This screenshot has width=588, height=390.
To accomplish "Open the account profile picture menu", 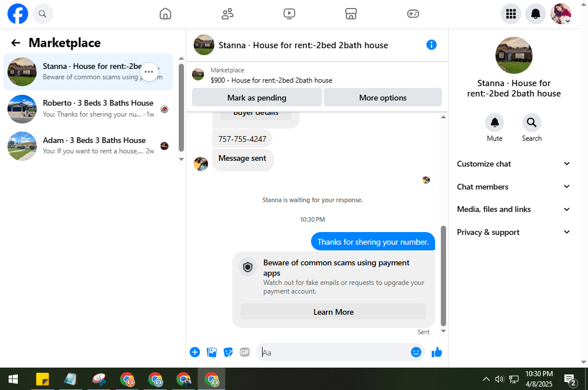I will (x=560, y=14).
